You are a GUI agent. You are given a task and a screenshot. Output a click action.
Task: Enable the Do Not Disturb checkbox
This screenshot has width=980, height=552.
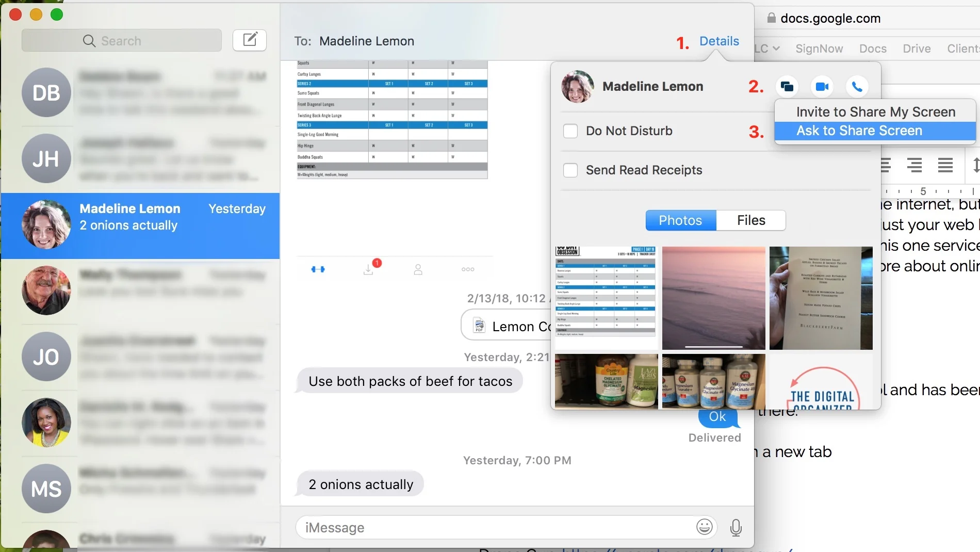click(x=570, y=131)
